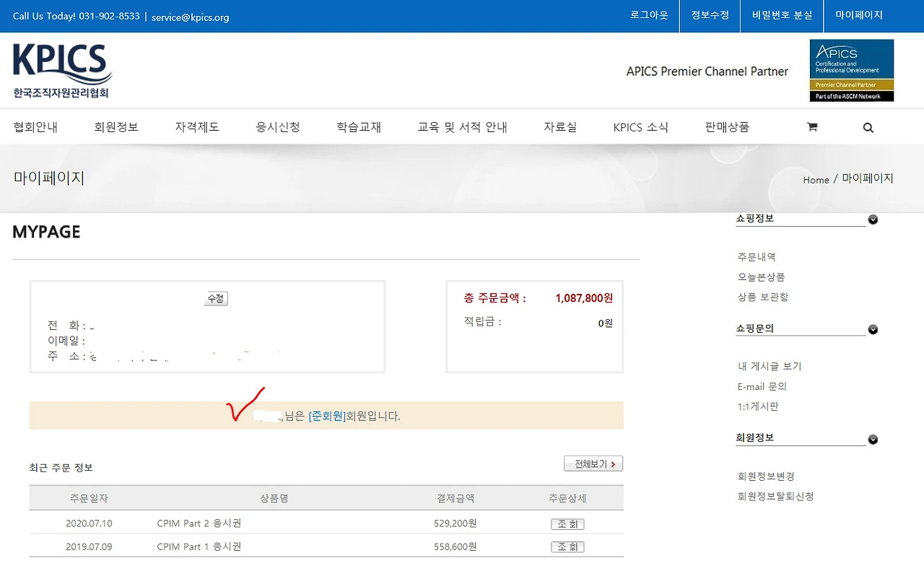This screenshot has height=566, width=924.
Task: Open 내 게시글 보기 in the sidebar
Action: click(x=770, y=367)
